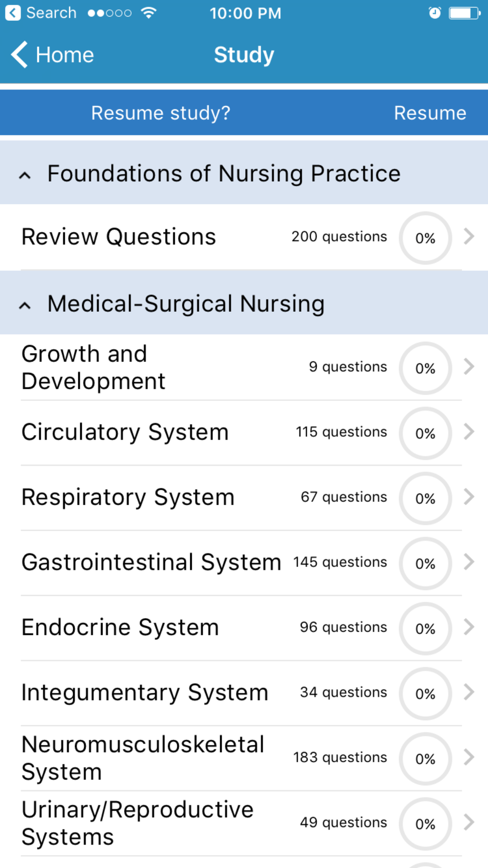Tap the arrow beside Circulatory System
The height and width of the screenshot is (868, 488).
pyautogui.click(x=469, y=432)
